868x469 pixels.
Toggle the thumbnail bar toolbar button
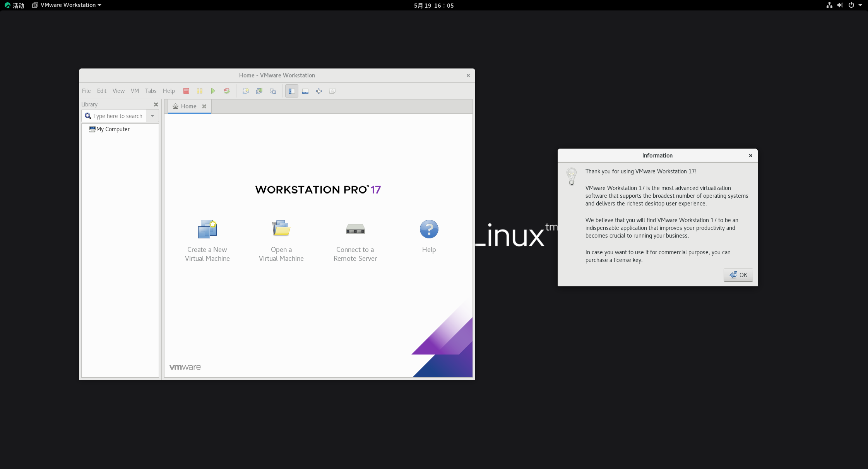click(305, 91)
